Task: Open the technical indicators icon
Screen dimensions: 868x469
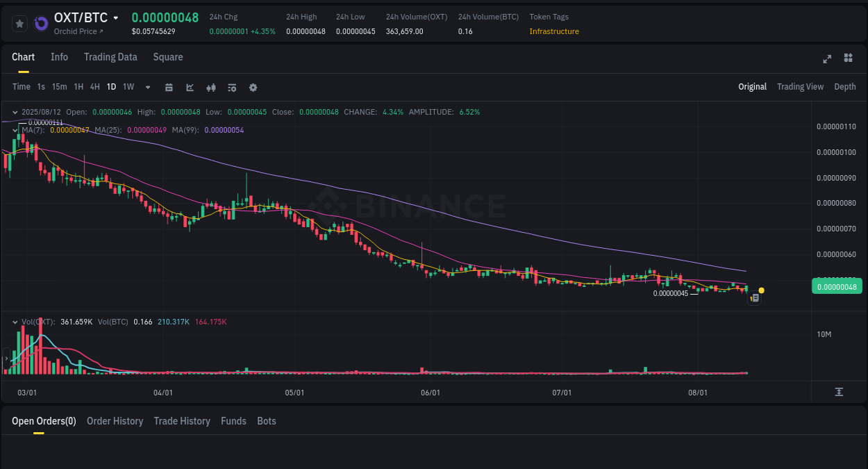Action: (x=190, y=87)
